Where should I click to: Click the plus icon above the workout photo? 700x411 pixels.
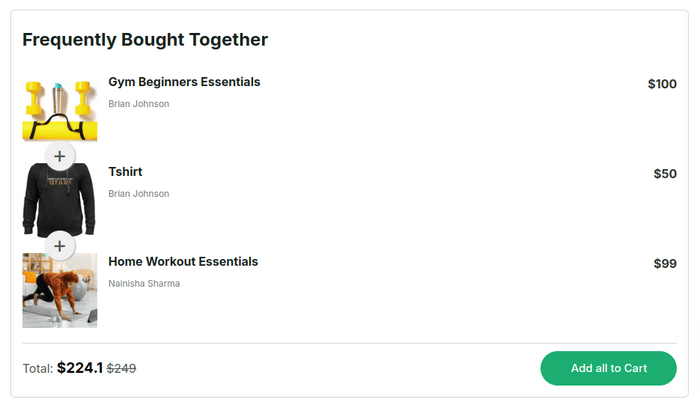pos(60,245)
